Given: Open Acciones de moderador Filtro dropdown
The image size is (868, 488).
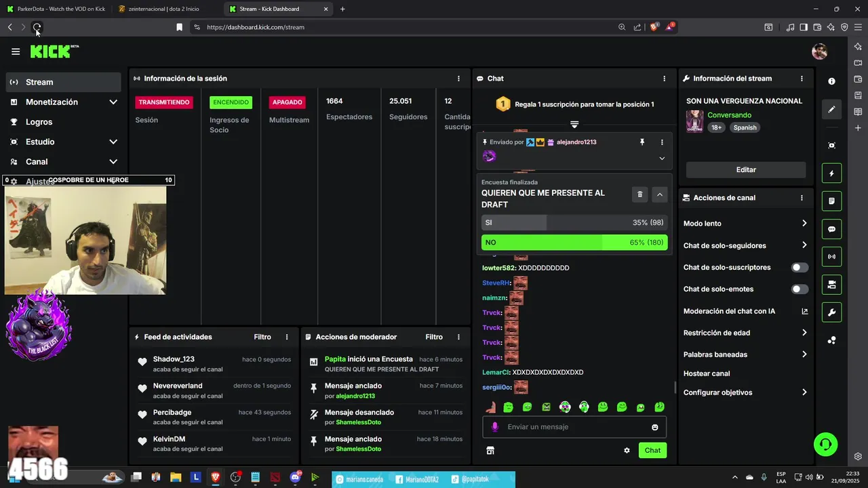Looking at the screenshot, I should point(434,337).
